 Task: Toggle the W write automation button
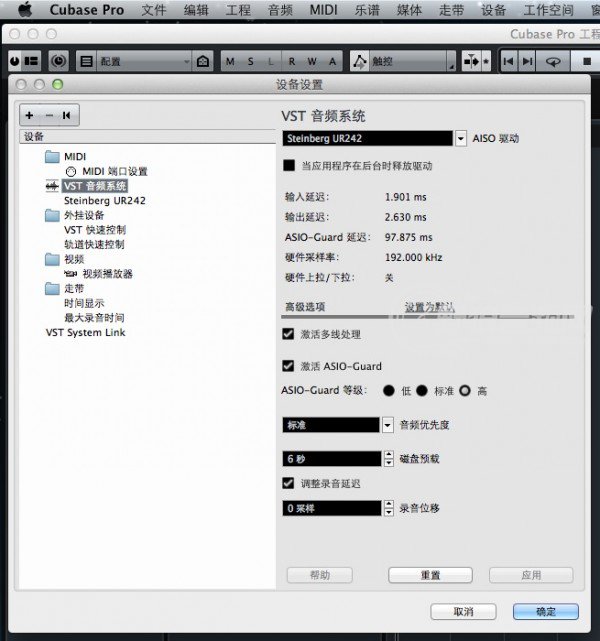coord(312,61)
